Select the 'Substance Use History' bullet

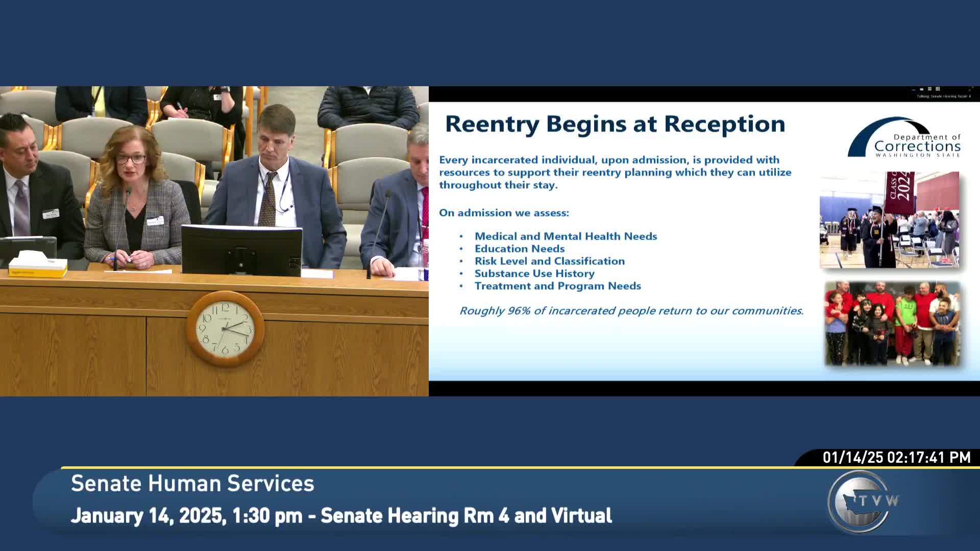pyautogui.click(x=534, y=273)
